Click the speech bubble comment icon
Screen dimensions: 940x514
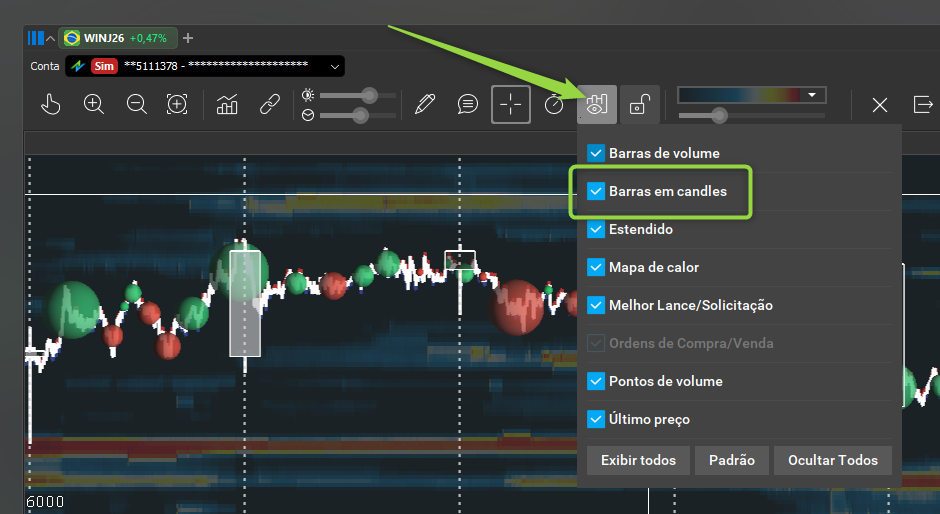(x=468, y=104)
